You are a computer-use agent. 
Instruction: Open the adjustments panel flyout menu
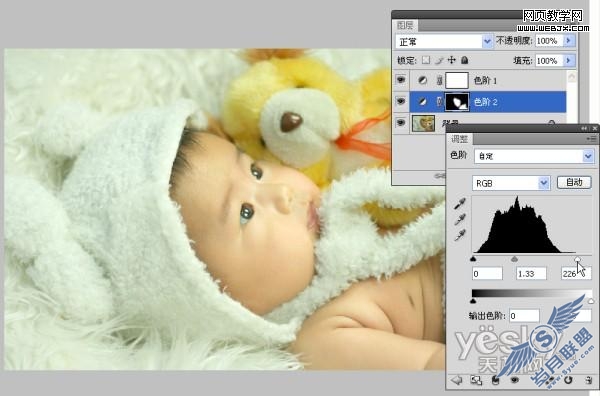point(591,139)
